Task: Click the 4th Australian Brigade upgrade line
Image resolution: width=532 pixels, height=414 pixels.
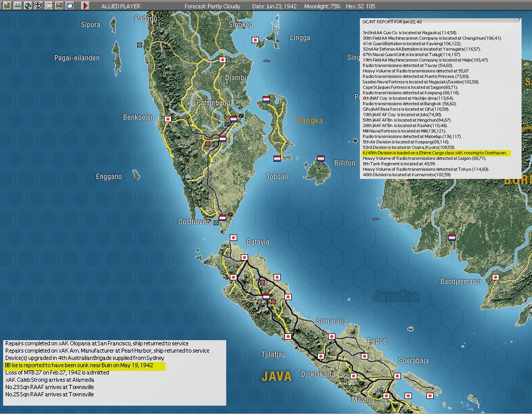Action: pos(84,358)
